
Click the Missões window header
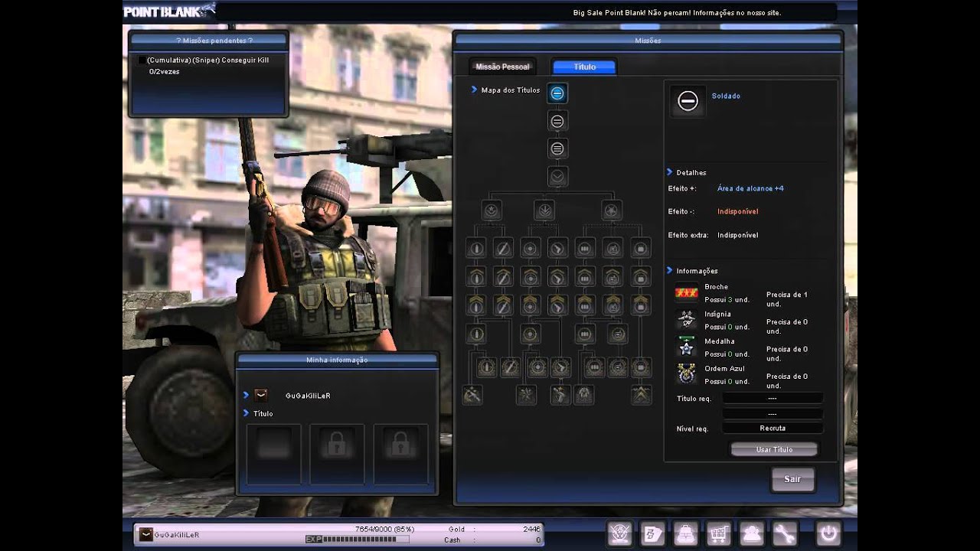(648, 41)
